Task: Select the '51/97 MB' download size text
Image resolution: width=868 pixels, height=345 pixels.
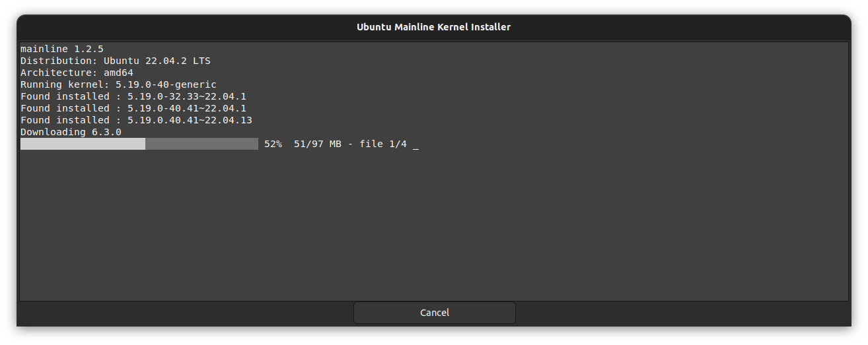Action: [318, 144]
